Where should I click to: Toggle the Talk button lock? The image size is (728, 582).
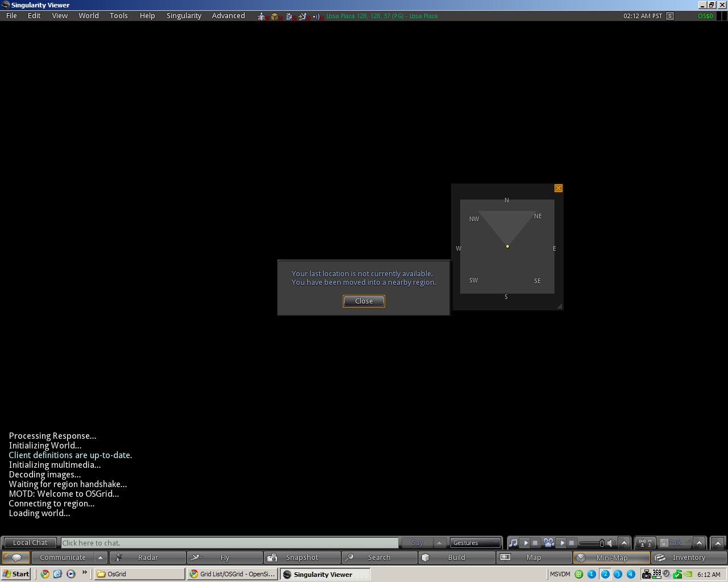point(664,542)
